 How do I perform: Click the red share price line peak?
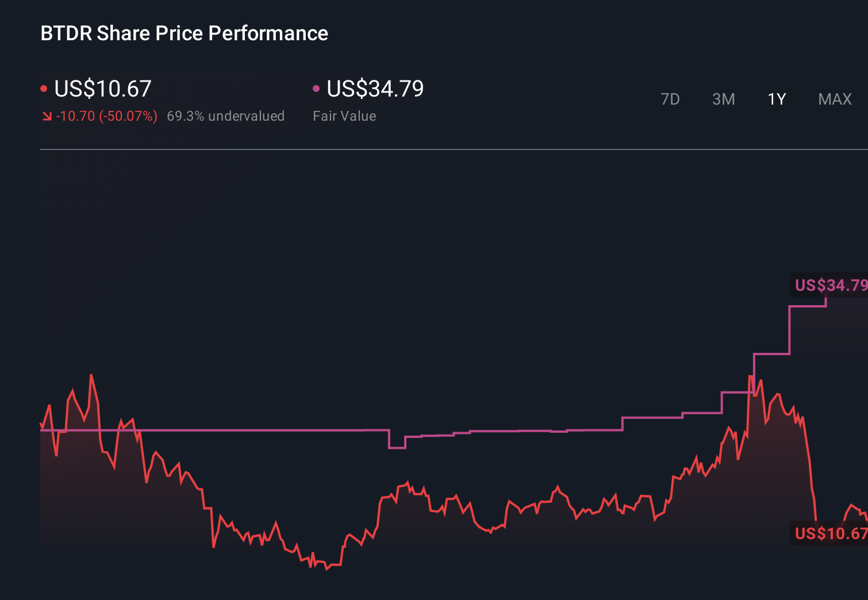[x=91, y=375]
